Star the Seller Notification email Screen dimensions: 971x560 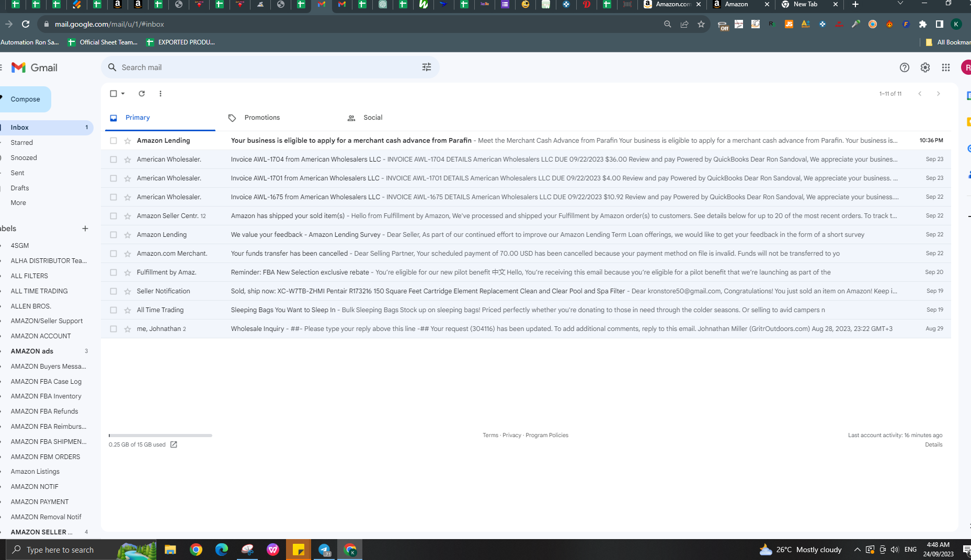point(128,291)
